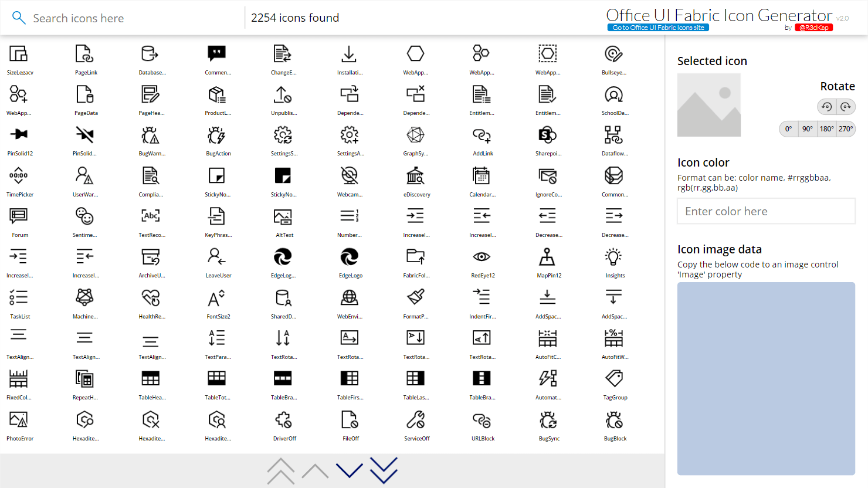Image resolution: width=868 pixels, height=488 pixels.
Task: Select the TimePicker icon
Action: 19,180
